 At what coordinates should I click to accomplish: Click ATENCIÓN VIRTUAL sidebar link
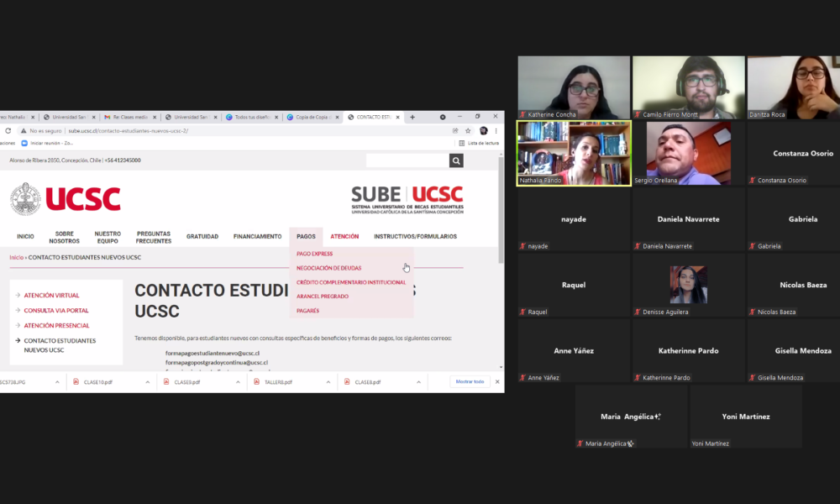tap(51, 295)
